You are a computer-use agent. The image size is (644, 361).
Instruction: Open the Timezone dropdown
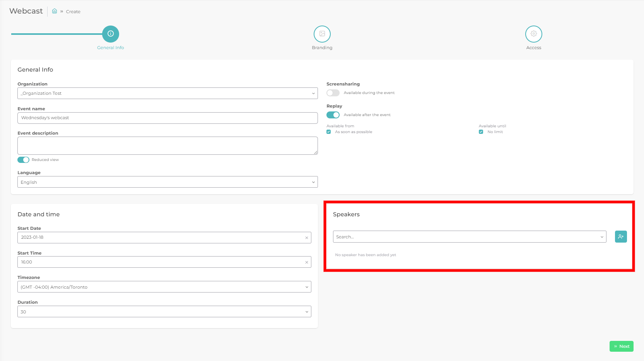click(x=164, y=287)
